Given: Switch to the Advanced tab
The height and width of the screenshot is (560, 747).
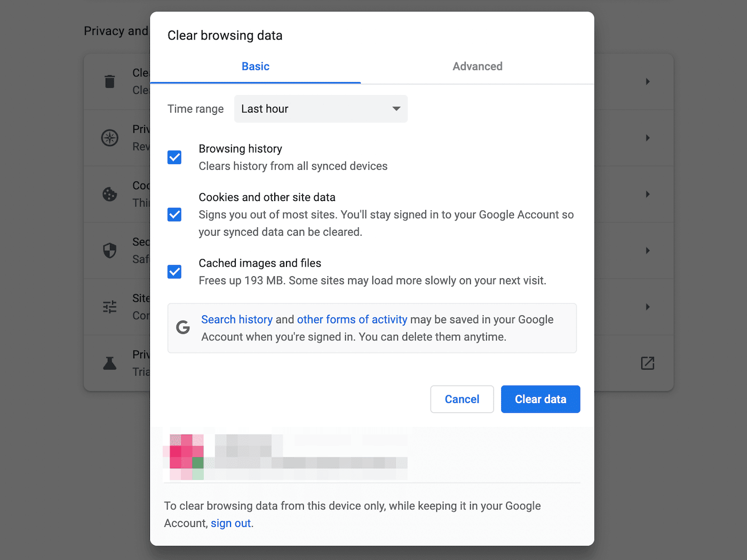Looking at the screenshot, I should [x=477, y=66].
